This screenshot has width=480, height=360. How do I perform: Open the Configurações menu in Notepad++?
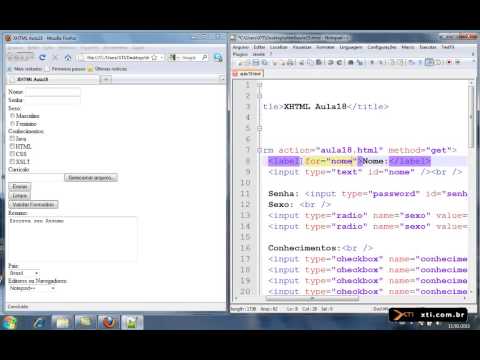coord(382,47)
